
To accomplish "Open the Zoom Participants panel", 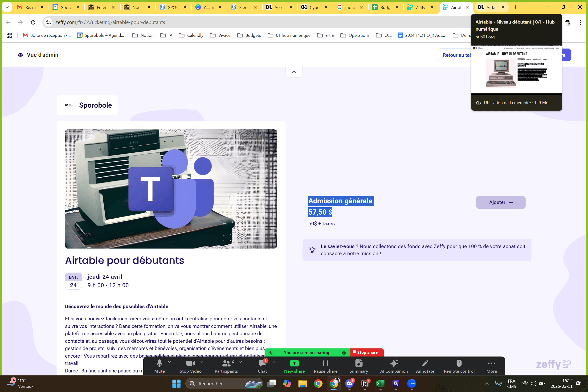I will 226,366.
